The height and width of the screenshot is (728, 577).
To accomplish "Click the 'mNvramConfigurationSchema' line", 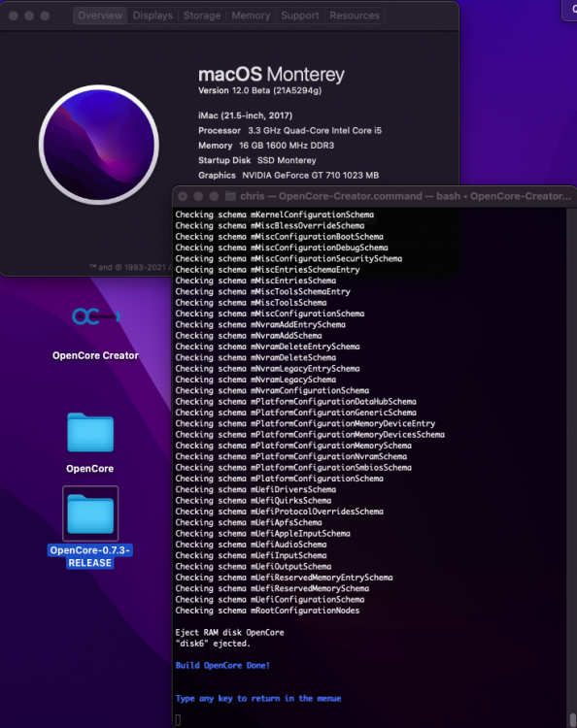I will [272, 390].
